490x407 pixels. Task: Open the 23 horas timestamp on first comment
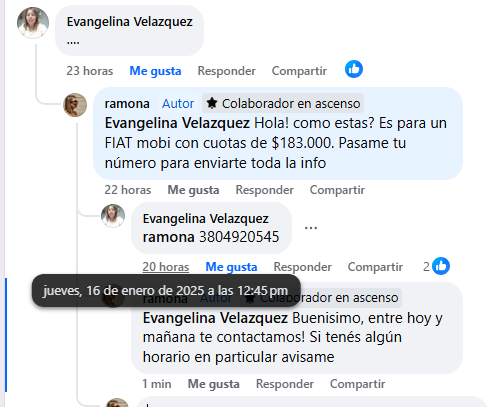click(x=90, y=71)
